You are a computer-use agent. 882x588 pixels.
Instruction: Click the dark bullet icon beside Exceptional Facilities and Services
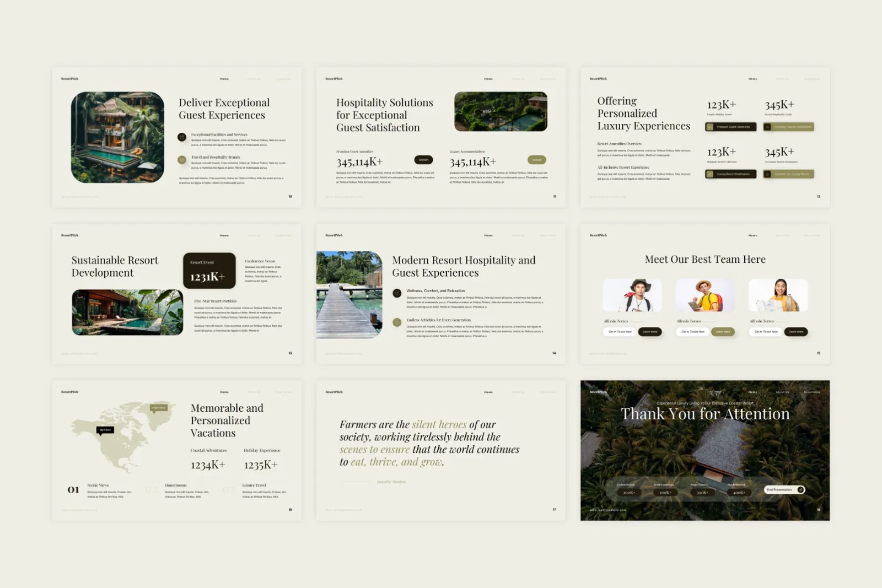(182, 137)
